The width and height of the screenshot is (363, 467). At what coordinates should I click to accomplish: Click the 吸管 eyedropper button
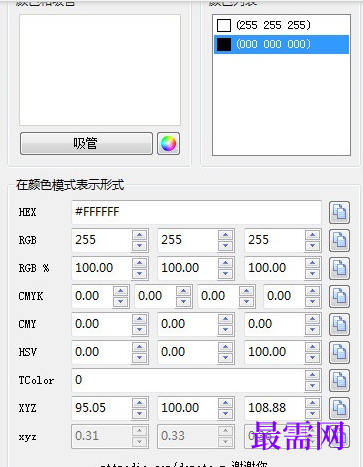click(86, 144)
